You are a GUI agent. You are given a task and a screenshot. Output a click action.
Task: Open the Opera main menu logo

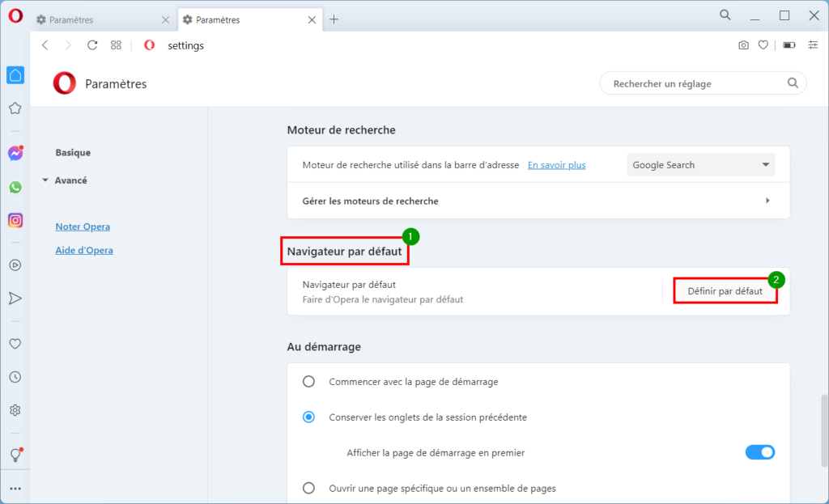click(x=15, y=16)
